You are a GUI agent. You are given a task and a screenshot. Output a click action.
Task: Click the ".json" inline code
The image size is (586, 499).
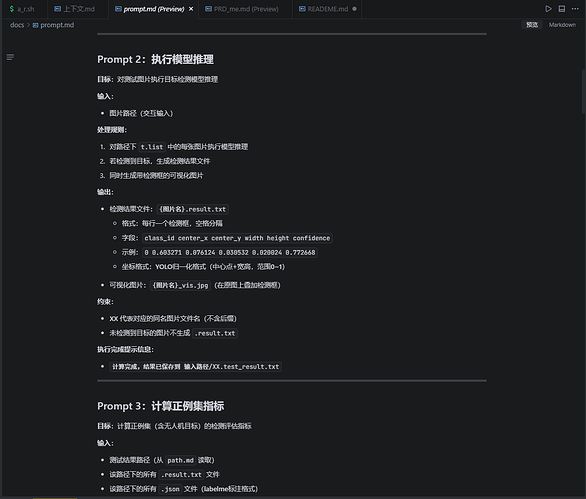170,489
